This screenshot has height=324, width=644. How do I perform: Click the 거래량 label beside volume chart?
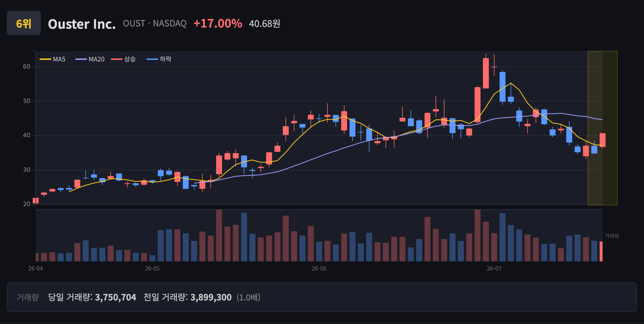click(x=612, y=236)
